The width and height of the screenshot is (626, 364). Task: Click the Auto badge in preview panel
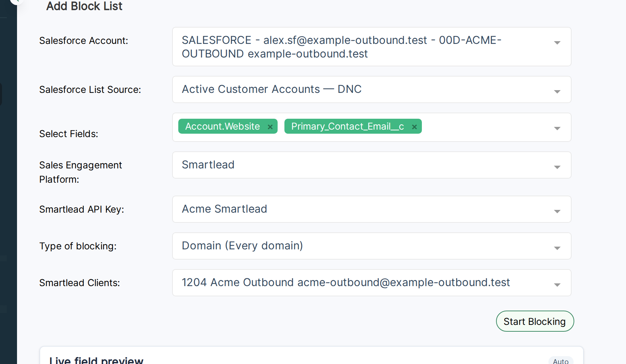pyautogui.click(x=561, y=361)
